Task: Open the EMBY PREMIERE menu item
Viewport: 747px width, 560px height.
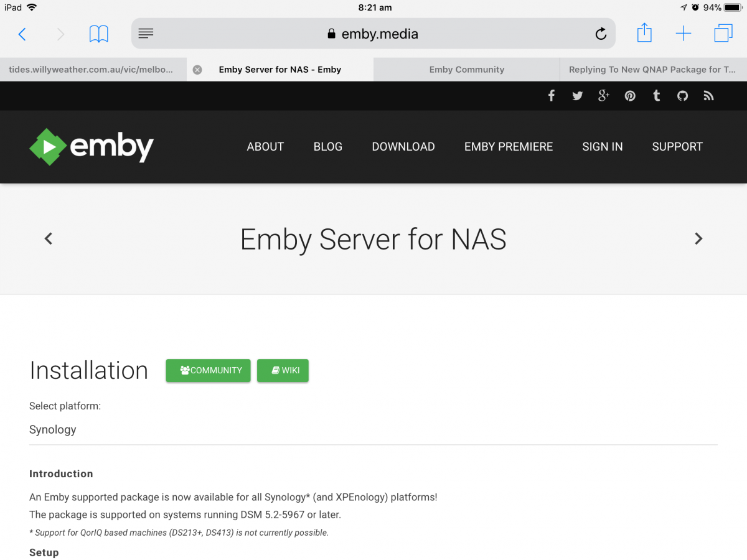Action: click(x=509, y=147)
